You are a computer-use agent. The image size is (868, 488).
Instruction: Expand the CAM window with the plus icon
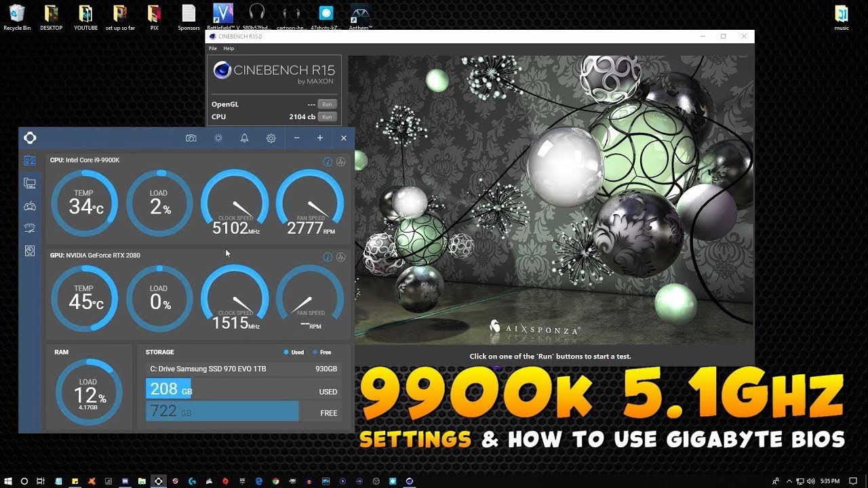click(320, 138)
